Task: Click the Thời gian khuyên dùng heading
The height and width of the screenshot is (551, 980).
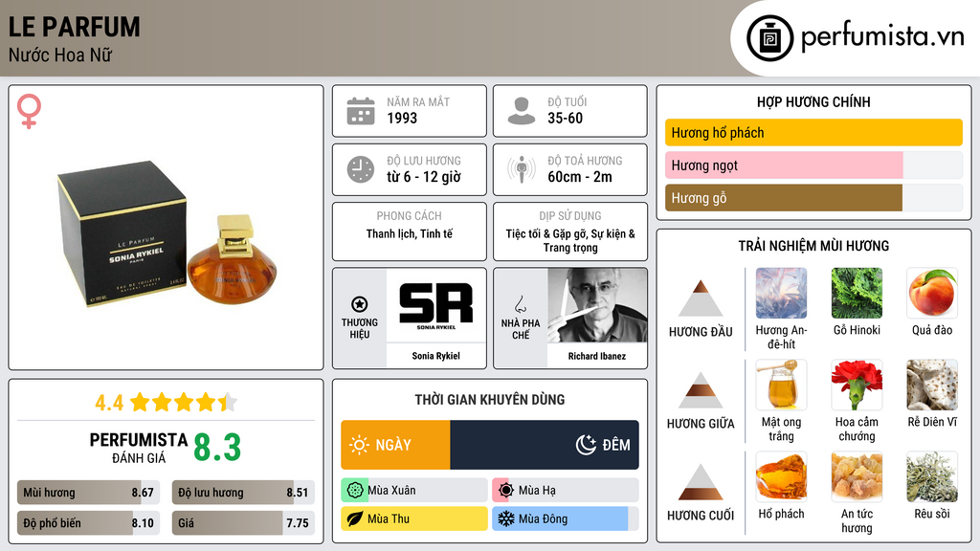Action: (x=490, y=400)
